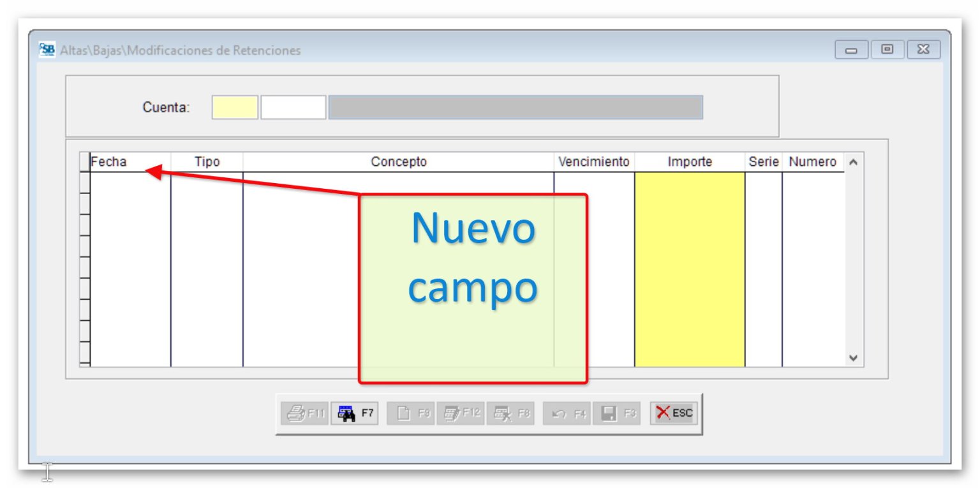Undo changes using the F4 arrow icon
Image resolution: width=980 pixels, height=488 pixels.
click(x=565, y=413)
